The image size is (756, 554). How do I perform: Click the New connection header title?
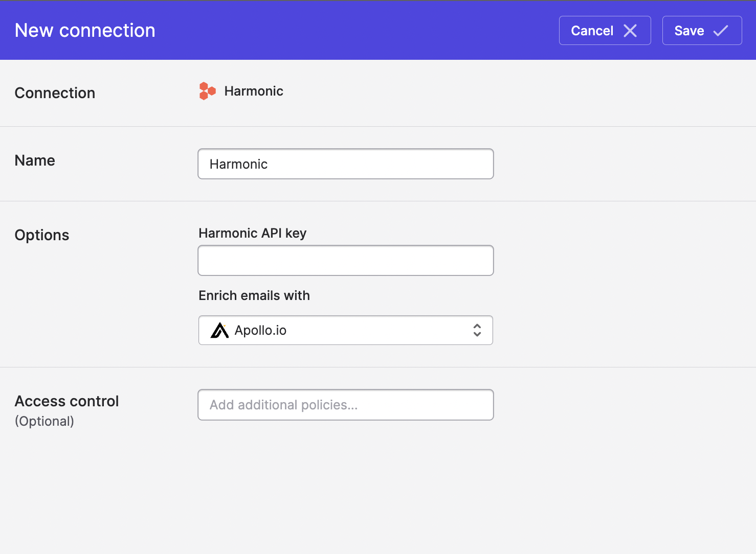(85, 31)
